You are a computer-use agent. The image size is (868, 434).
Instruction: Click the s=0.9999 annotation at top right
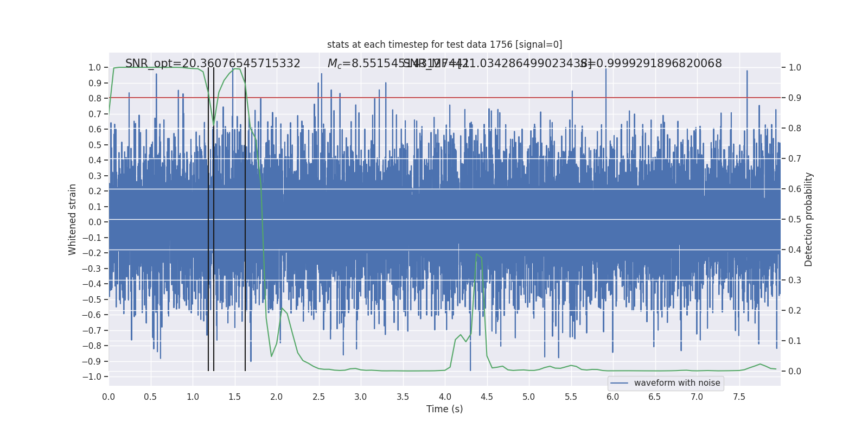[651, 63]
